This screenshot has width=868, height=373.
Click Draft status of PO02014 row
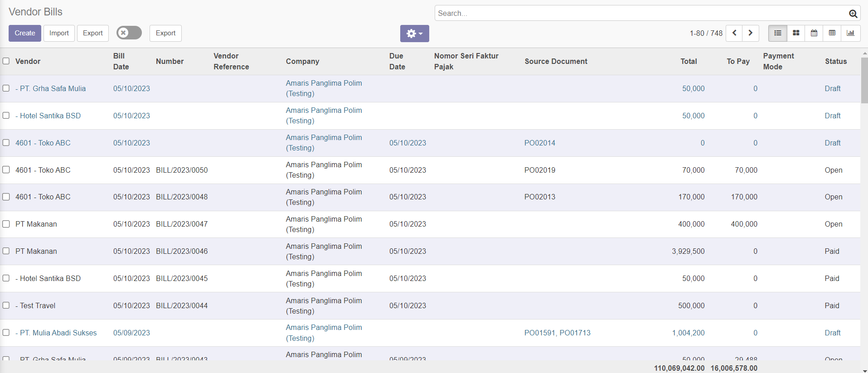832,143
